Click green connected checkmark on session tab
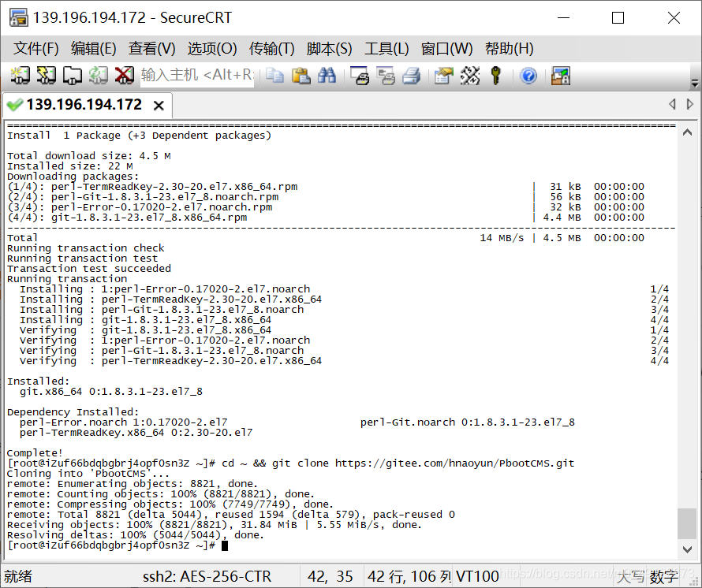Screen dimensions: 702x588 click(x=15, y=105)
